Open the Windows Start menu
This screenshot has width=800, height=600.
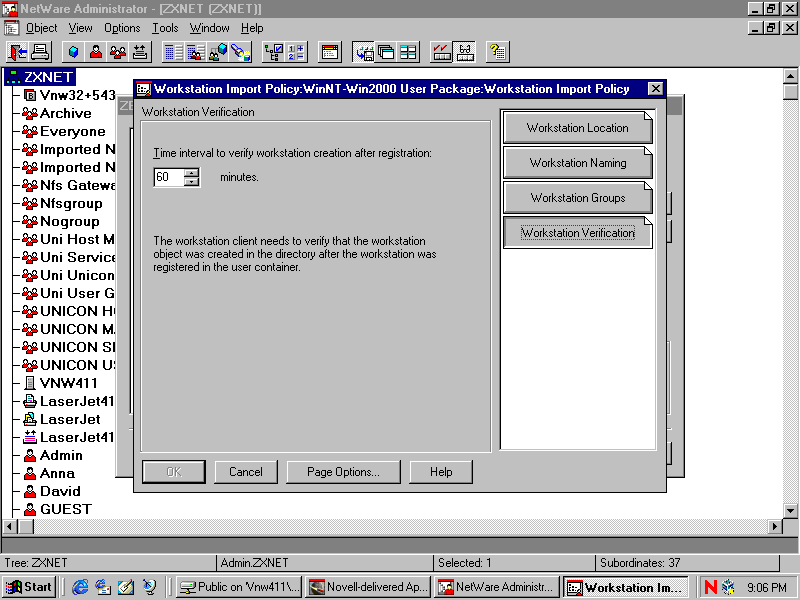29,587
